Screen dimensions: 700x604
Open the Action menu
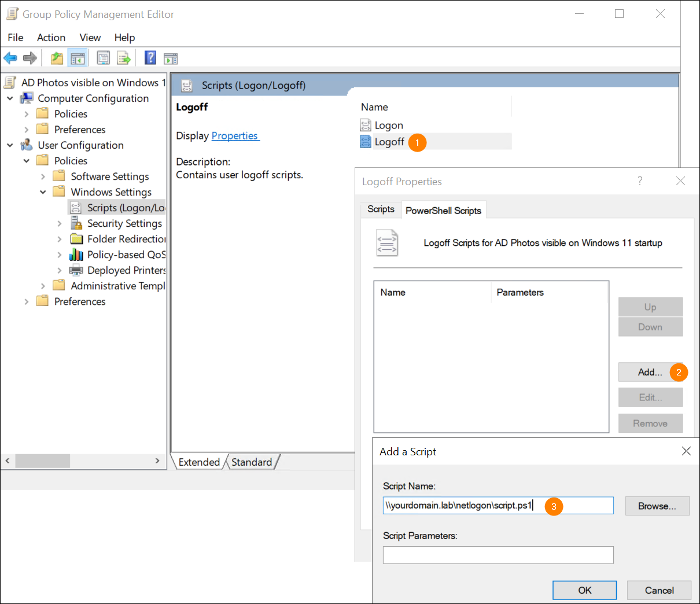point(51,38)
